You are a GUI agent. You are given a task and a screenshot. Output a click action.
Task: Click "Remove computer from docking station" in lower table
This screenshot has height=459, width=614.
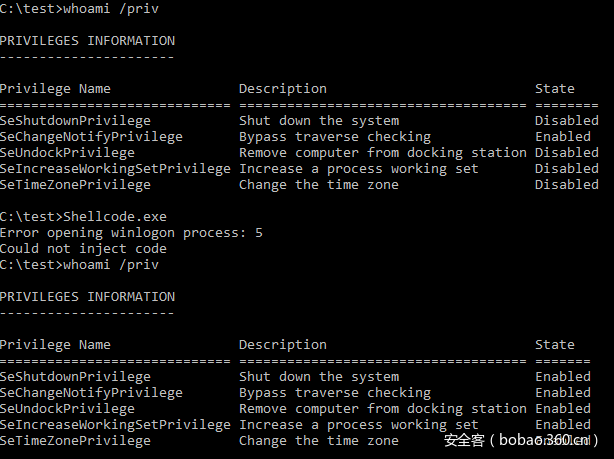coord(382,408)
